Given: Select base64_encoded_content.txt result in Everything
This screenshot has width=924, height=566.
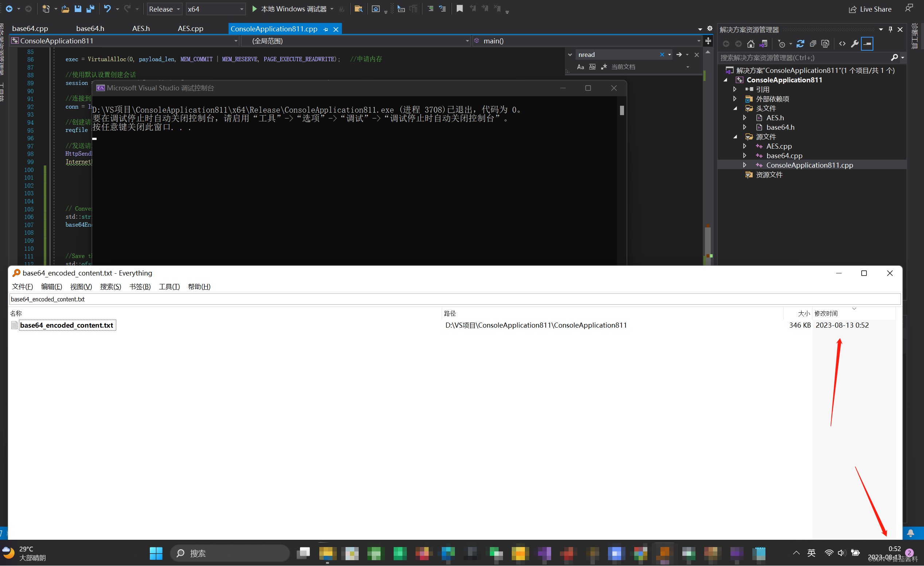Looking at the screenshot, I should pos(66,325).
